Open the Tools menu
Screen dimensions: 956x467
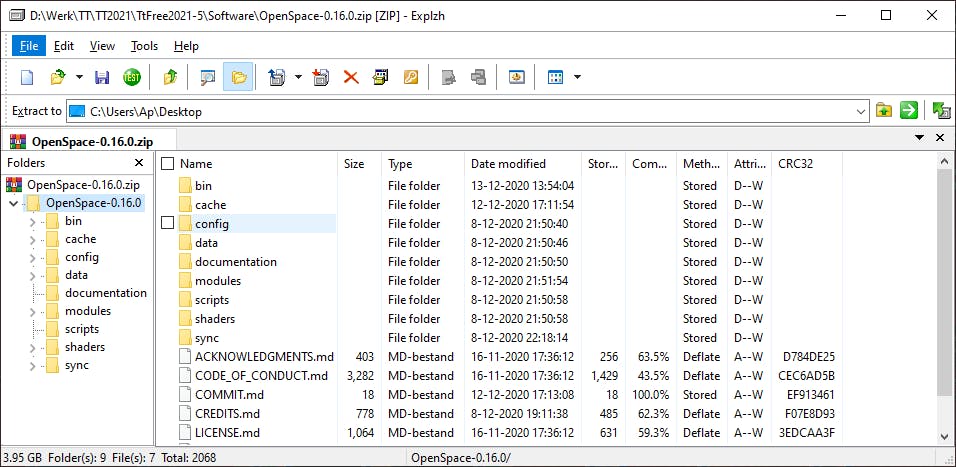coord(144,46)
